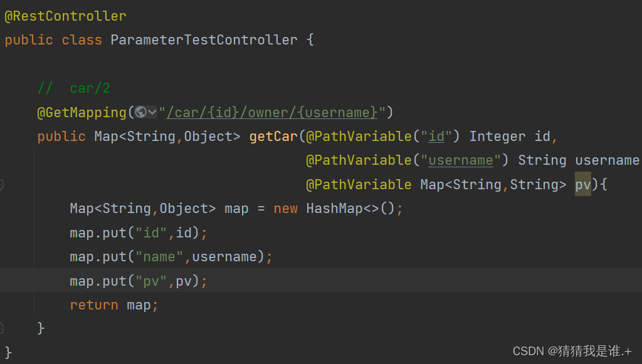Screen dimensions: 642x364
Task: Click the underlined "username" path variable string
Action: 461,160
